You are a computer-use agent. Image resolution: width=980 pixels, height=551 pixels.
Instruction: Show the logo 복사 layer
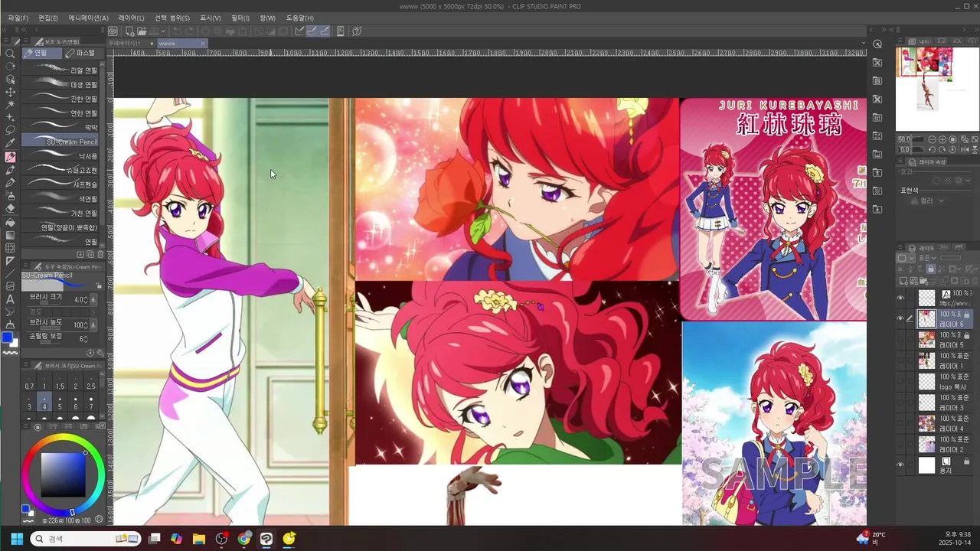pos(900,381)
